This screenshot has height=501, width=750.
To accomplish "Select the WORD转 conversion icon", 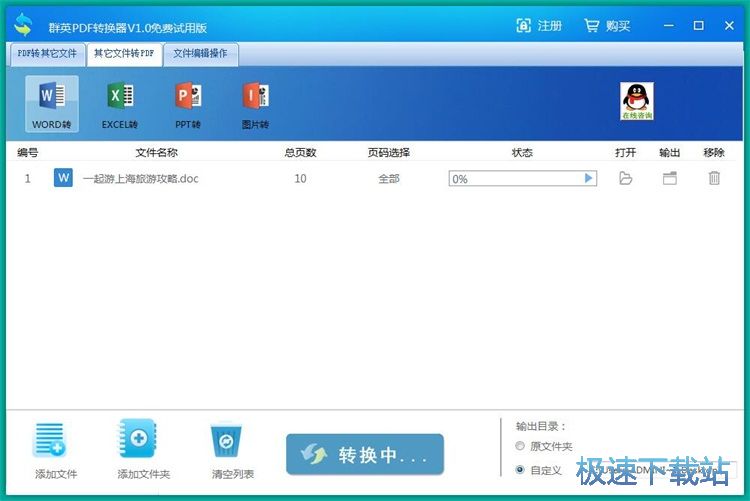I will [x=52, y=104].
